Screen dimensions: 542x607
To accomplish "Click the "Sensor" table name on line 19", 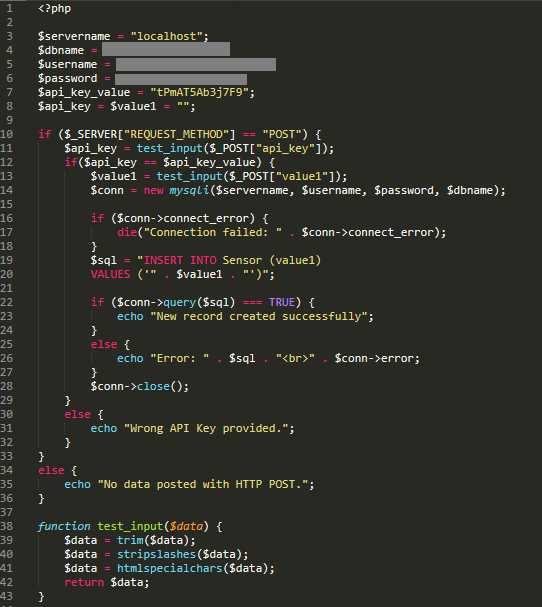I will (x=242, y=260).
